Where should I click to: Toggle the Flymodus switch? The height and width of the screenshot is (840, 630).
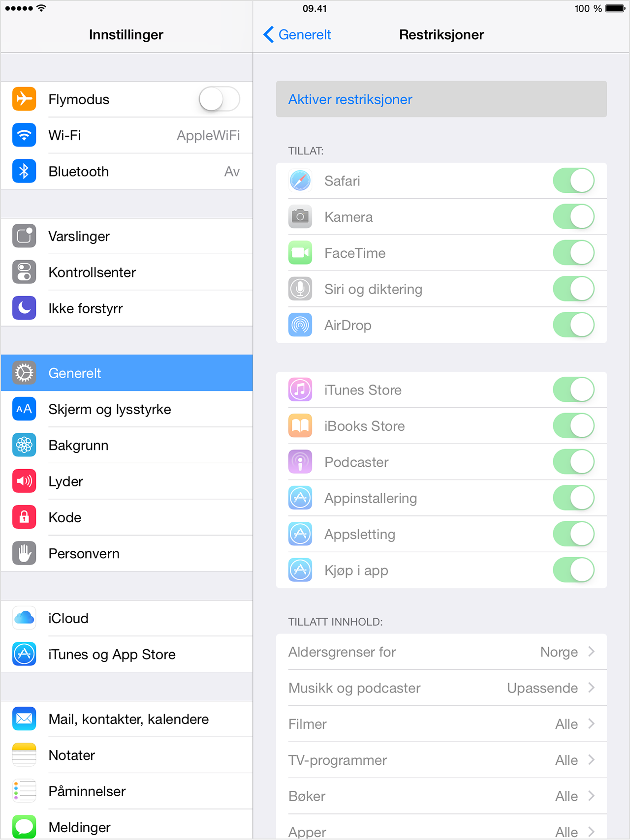220,99
